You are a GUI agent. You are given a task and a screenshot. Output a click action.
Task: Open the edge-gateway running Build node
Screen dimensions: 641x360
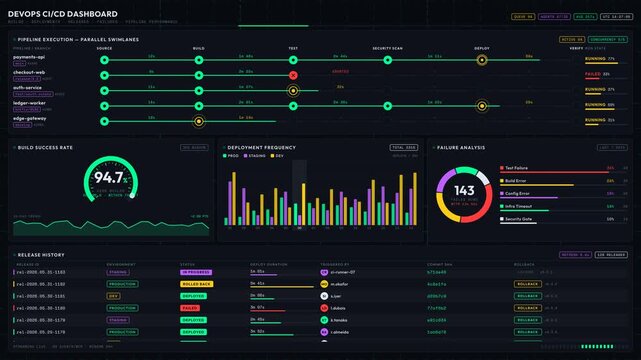[199, 121]
